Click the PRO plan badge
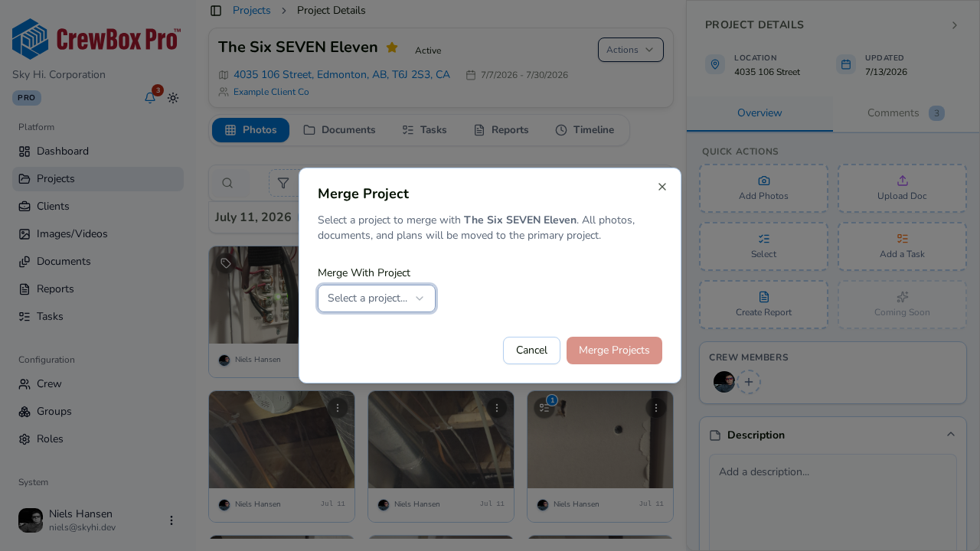Viewport: 980px width, 551px height. tap(27, 98)
